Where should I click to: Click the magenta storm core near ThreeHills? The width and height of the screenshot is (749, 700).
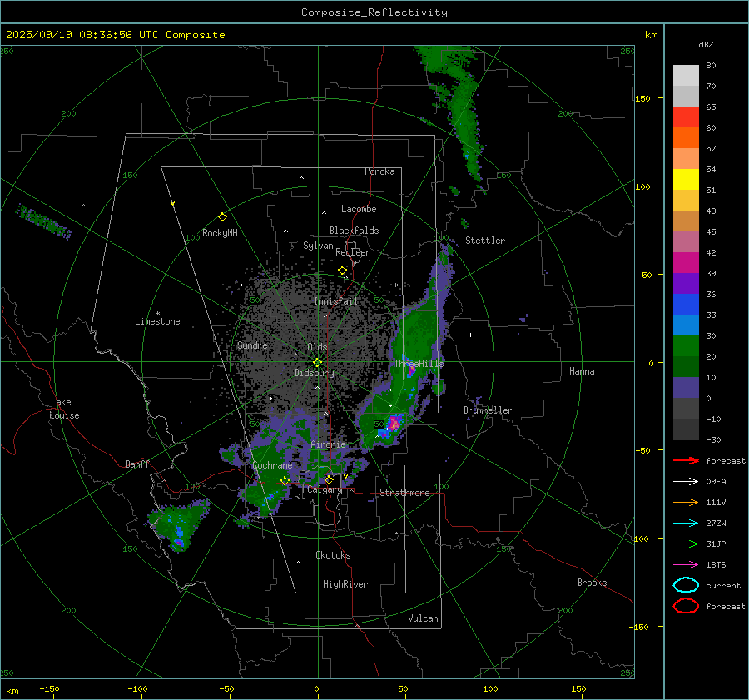pyautogui.click(x=394, y=423)
